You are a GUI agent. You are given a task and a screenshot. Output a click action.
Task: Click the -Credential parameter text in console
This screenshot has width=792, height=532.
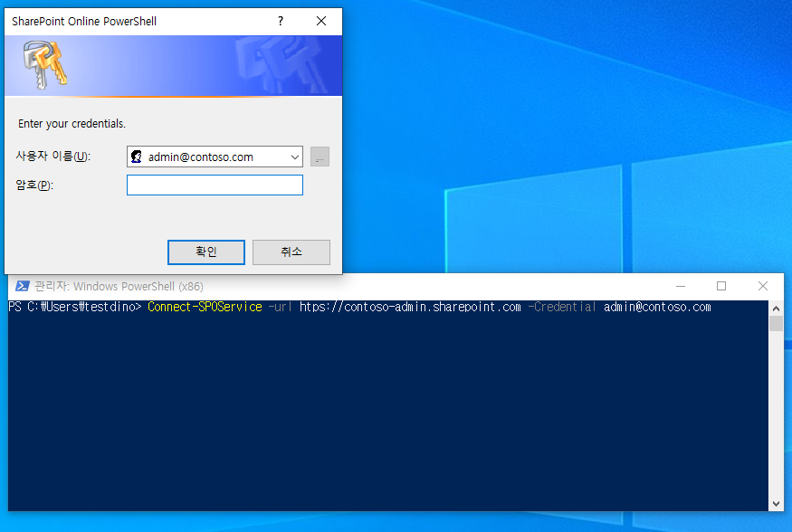coord(562,307)
